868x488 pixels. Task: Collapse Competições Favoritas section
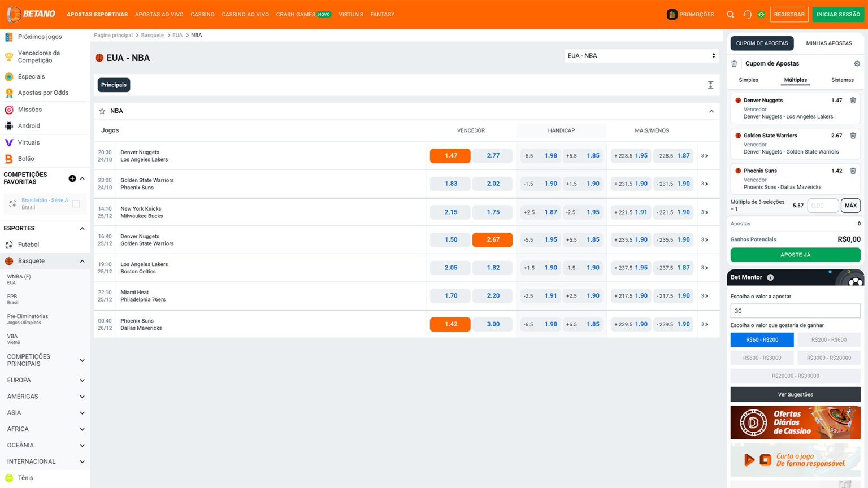click(83, 178)
